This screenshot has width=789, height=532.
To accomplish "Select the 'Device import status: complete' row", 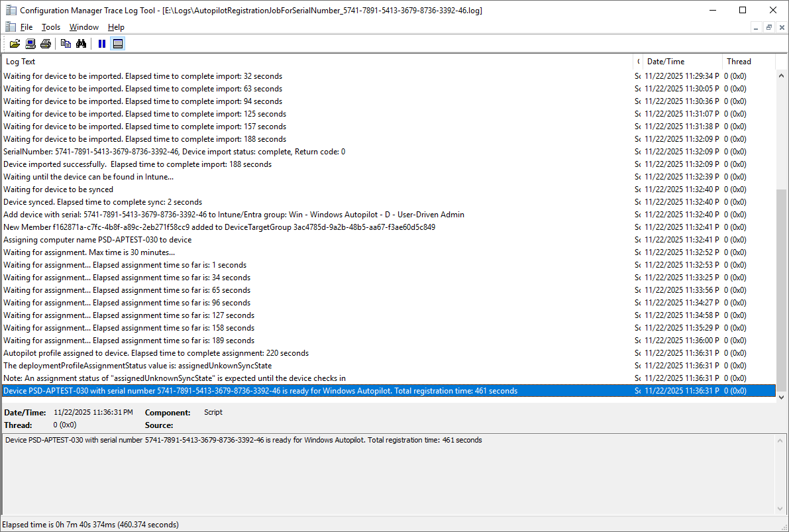I will click(x=388, y=152).
